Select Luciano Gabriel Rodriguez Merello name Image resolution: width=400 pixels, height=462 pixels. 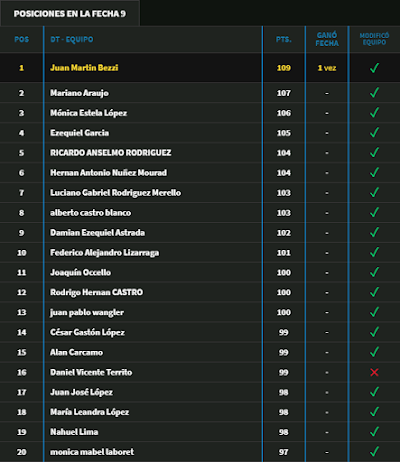(115, 193)
